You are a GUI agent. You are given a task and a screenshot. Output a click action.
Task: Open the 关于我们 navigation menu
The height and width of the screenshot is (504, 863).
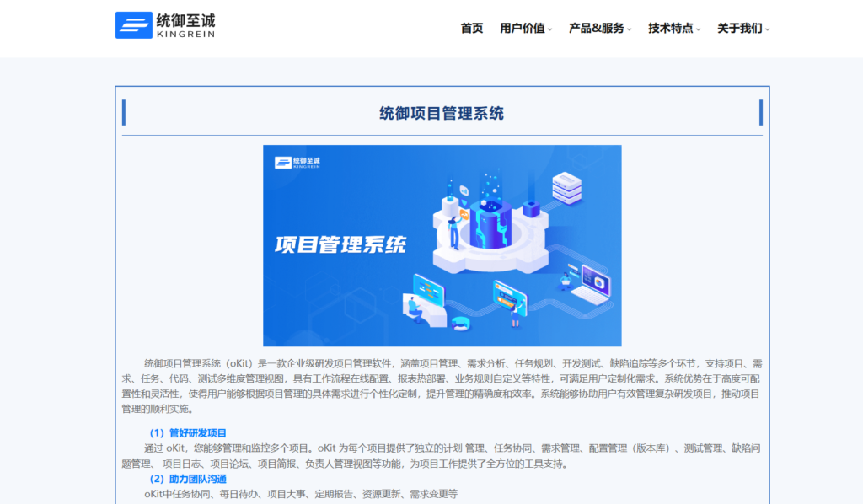[x=738, y=28]
